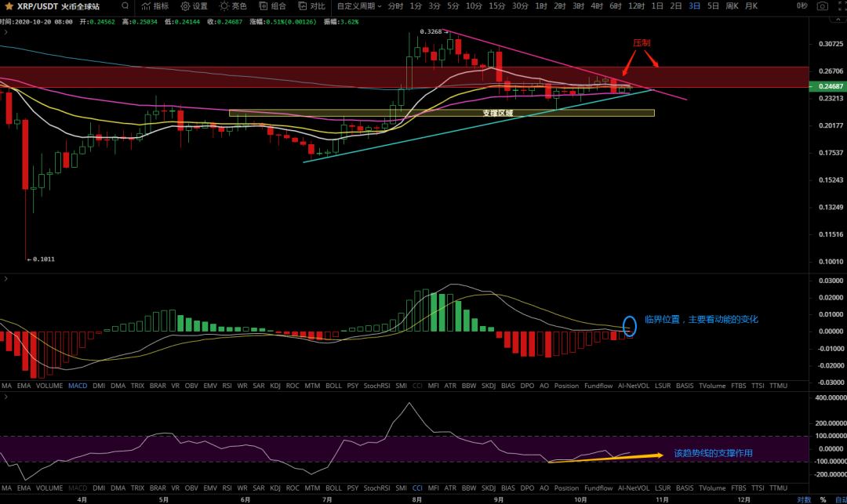The width and height of the screenshot is (847, 504).
Task: Switch to the 1时 interval
Action: pyautogui.click(x=540, y=6)
